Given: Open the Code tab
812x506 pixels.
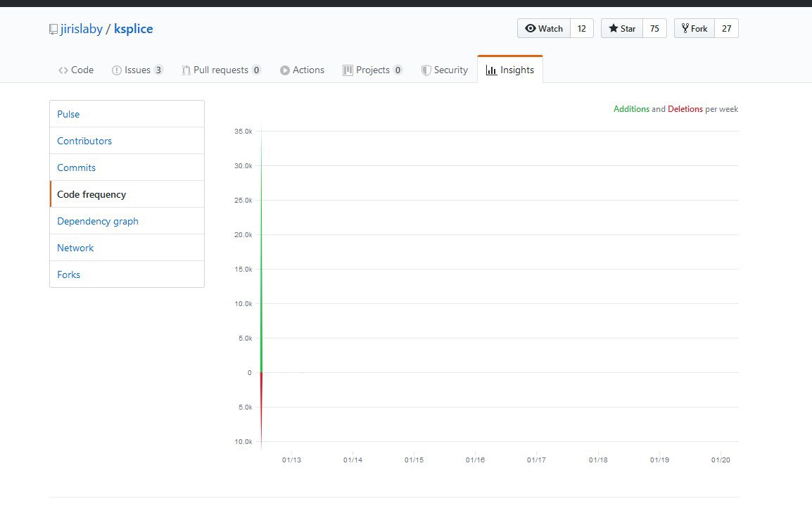Looking at the screenshot, I should click(x=76, y=70).
